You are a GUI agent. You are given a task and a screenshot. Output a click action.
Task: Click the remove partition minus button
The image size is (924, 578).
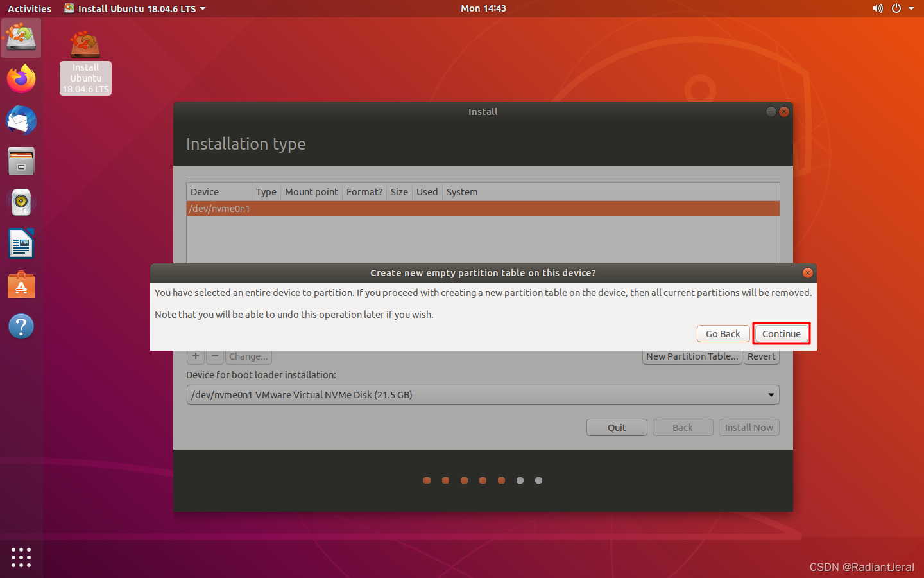215,356
